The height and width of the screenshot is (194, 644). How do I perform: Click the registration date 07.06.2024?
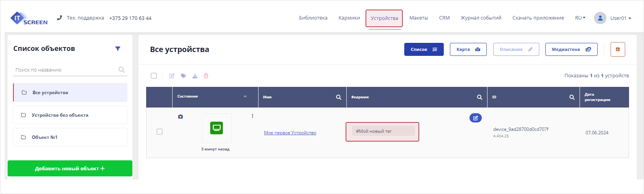pos(597,133)
